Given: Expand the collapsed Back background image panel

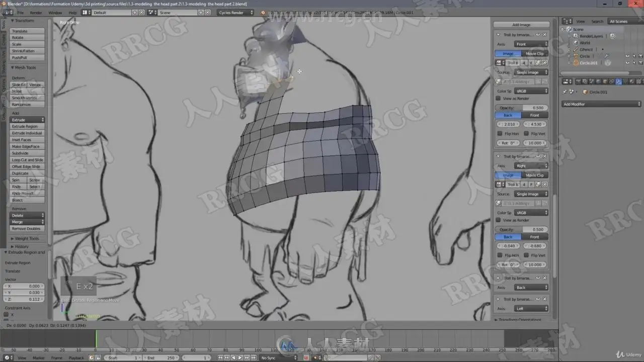Looking at the screenshot, I should tap(499, 278).
